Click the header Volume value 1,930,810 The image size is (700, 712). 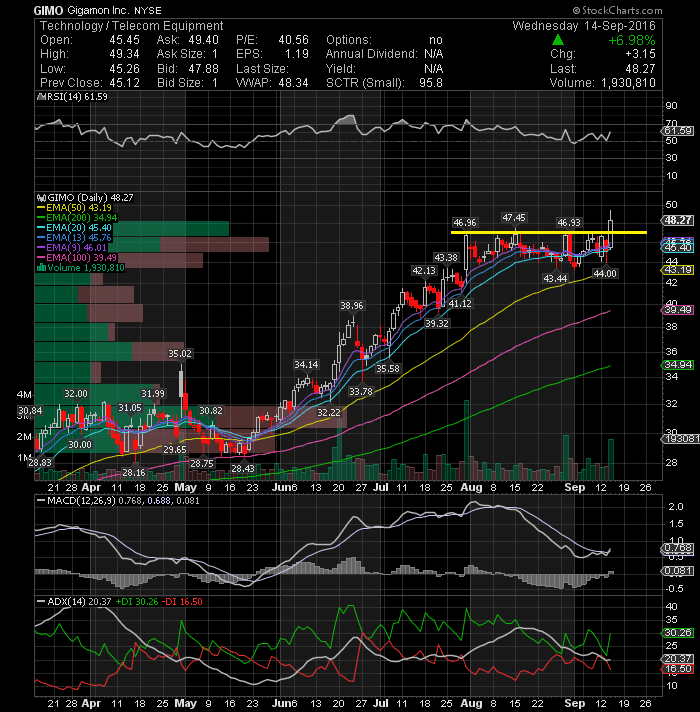coord(628,83)
